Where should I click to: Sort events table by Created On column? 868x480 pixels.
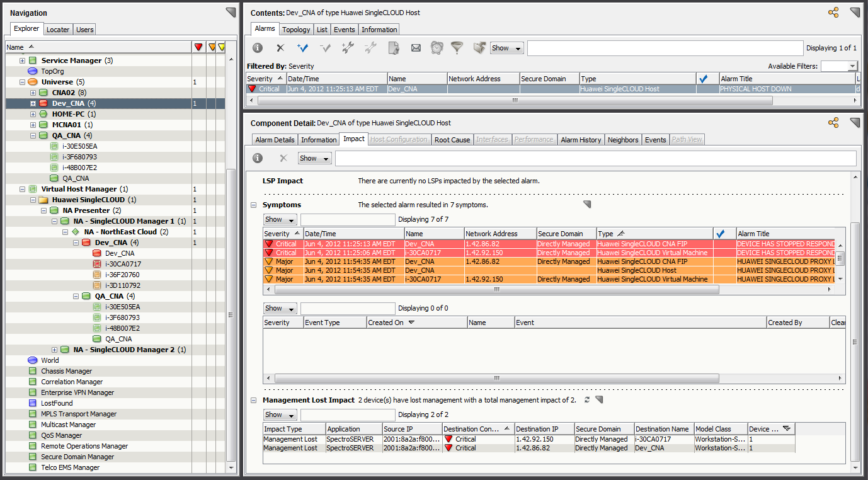click(417, 323)
